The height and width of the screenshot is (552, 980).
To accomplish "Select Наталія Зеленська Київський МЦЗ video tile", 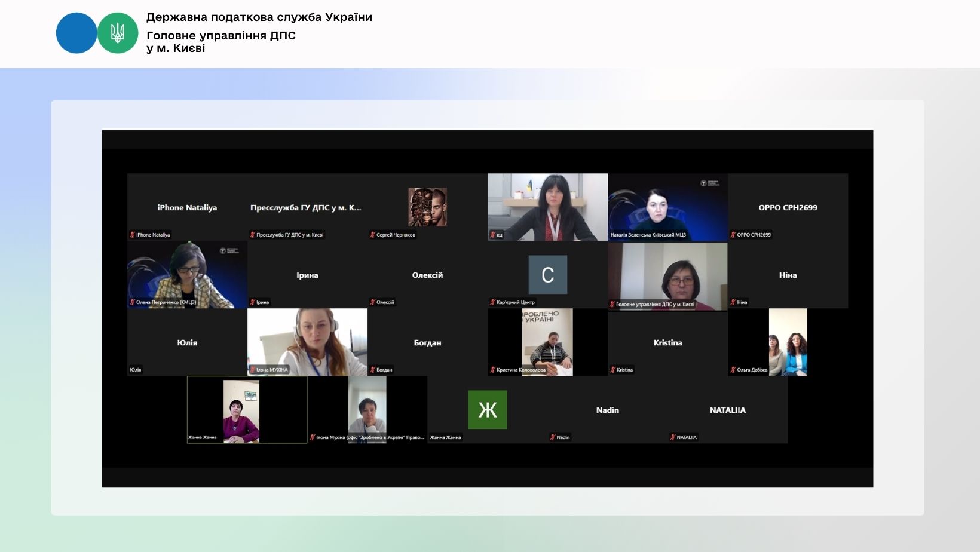I will pyautogui.click(x=667, y=207).
